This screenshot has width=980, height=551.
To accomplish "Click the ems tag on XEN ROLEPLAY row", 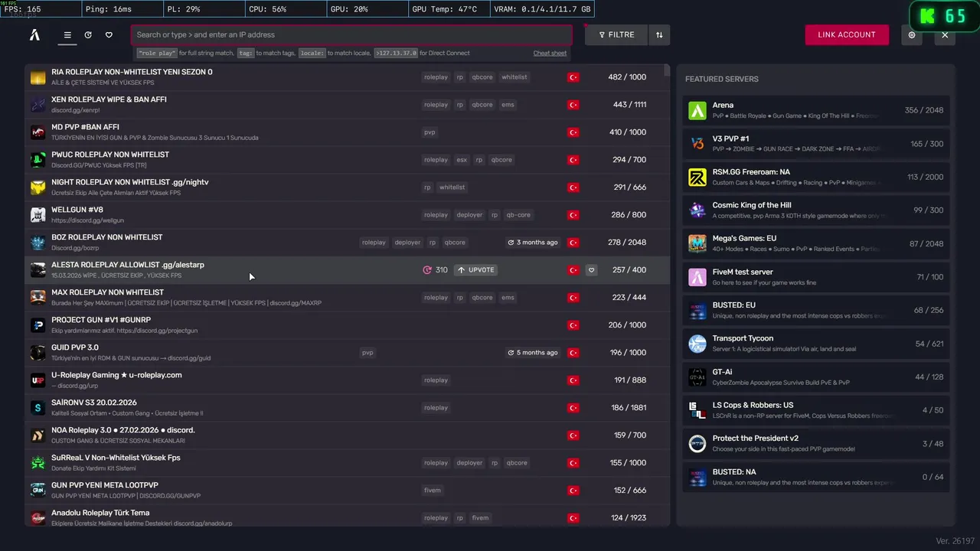I will click(508, 105).
